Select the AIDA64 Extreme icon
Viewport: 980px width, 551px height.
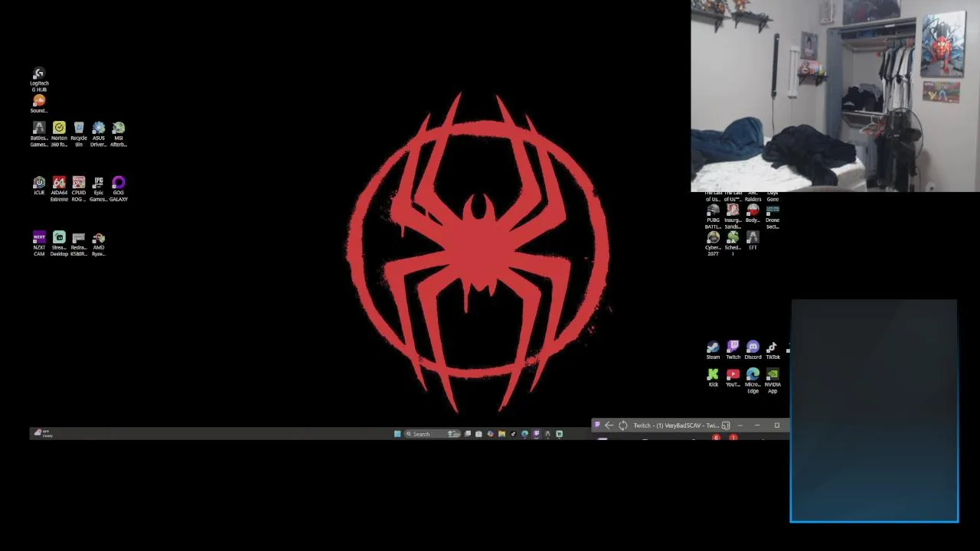click(x=59, y=189)
